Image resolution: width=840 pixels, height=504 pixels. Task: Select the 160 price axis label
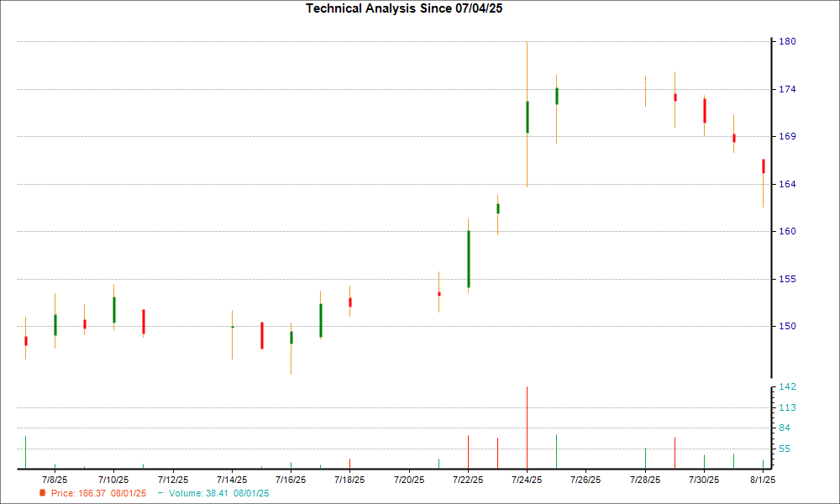click(787, 231)
